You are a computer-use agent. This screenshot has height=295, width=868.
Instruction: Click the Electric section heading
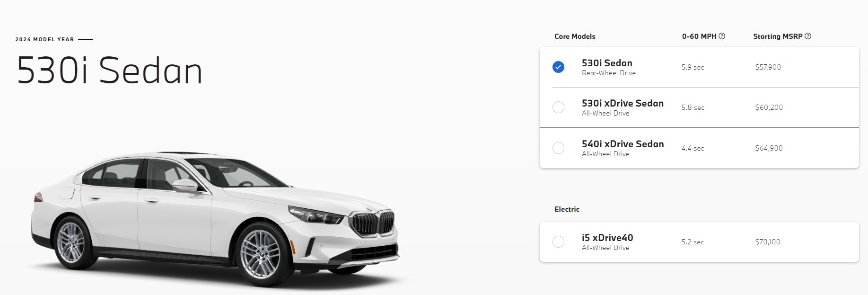567,209
